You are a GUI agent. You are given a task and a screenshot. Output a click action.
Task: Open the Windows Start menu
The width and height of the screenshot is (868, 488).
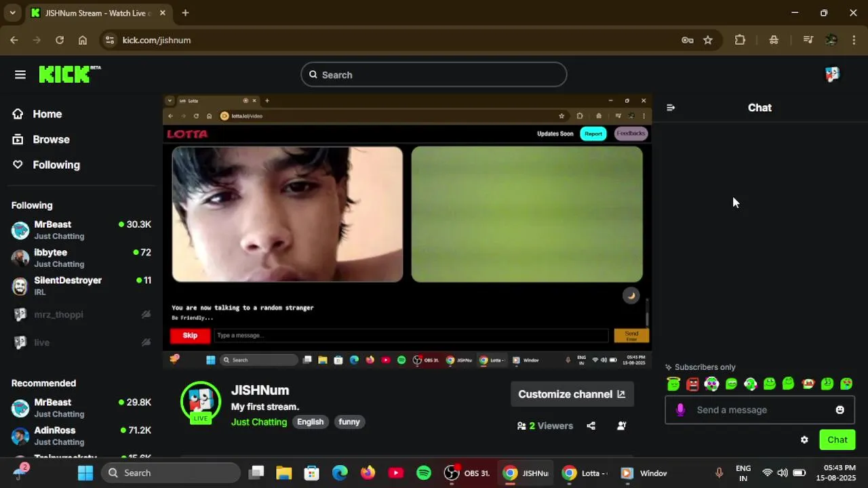85,473
